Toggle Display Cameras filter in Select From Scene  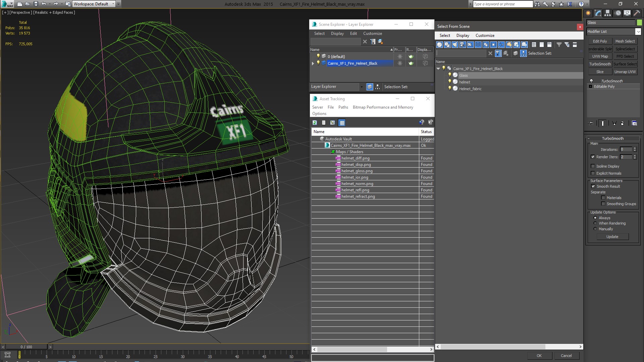tap(463, 45)
